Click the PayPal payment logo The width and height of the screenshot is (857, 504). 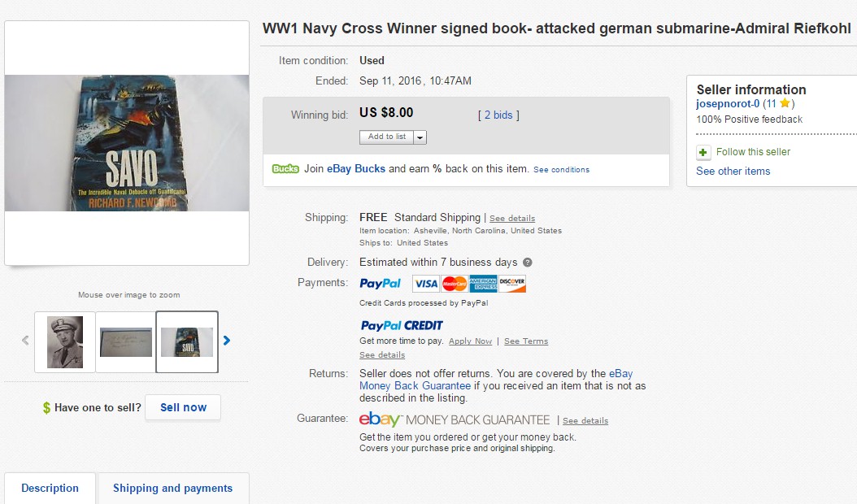pos(381,284)
